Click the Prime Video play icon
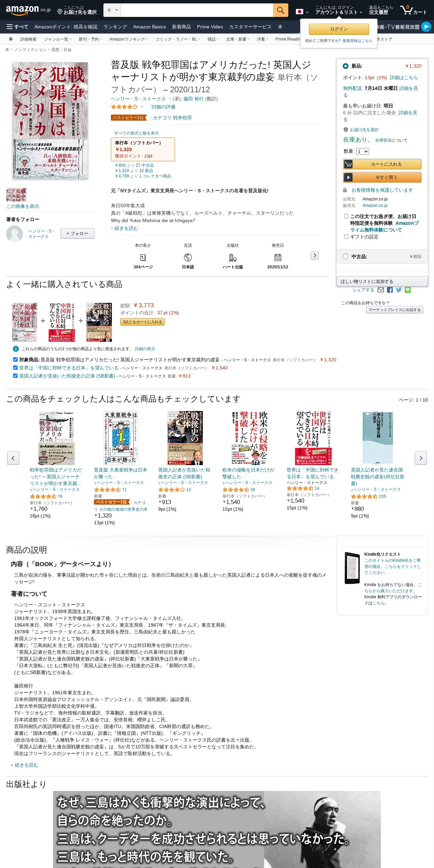434x868 pixels. pyautogui.click(x=426, y=27)
